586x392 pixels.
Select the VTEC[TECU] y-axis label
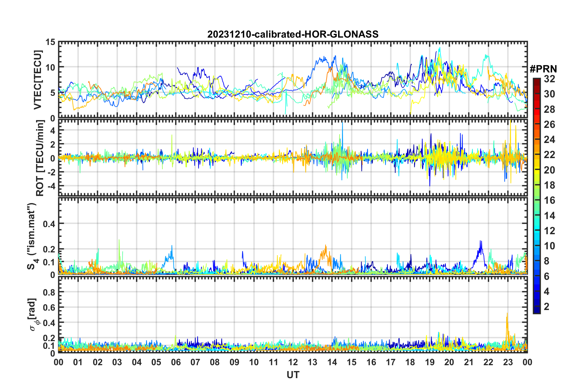point(38,80)
